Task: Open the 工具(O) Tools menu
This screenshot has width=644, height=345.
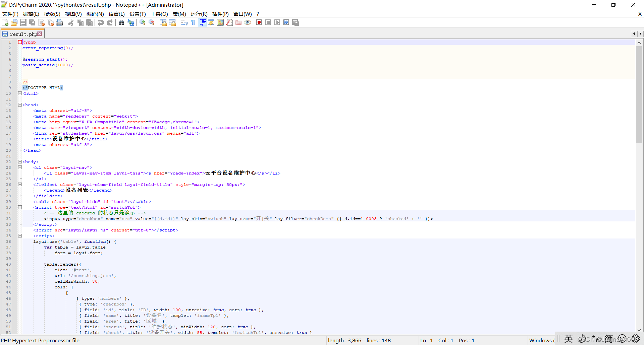Action: [x=159, y=14]
